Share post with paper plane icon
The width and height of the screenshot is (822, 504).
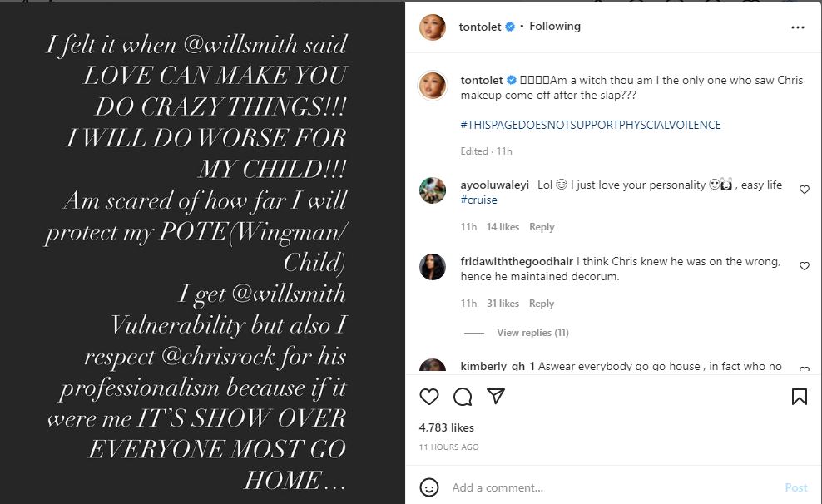point(495,397)
